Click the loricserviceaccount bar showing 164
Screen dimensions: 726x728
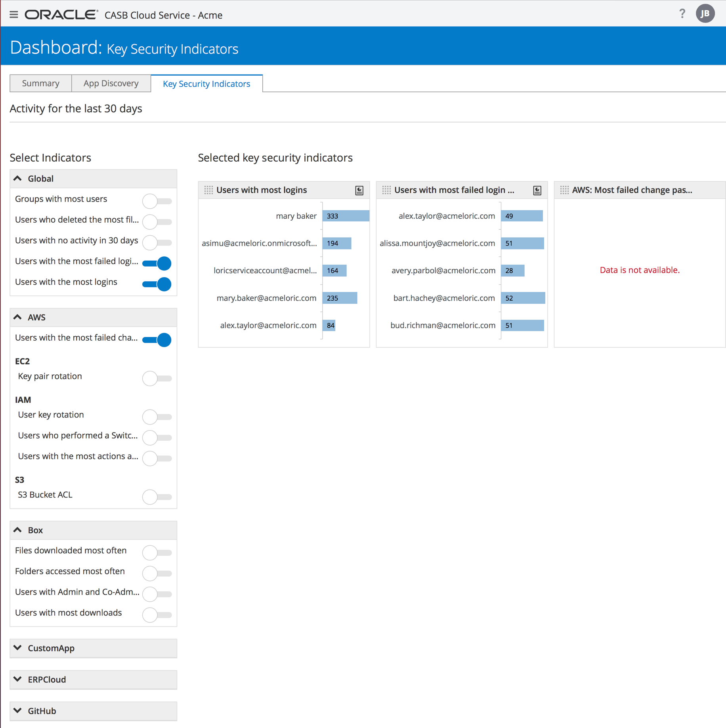[x=334, y=271]
